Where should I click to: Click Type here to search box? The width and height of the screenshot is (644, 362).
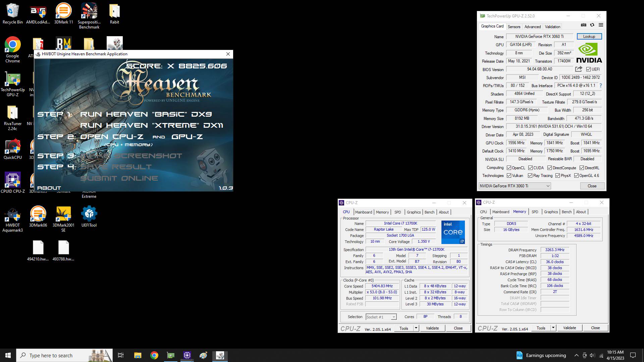[x=64, y=355]
